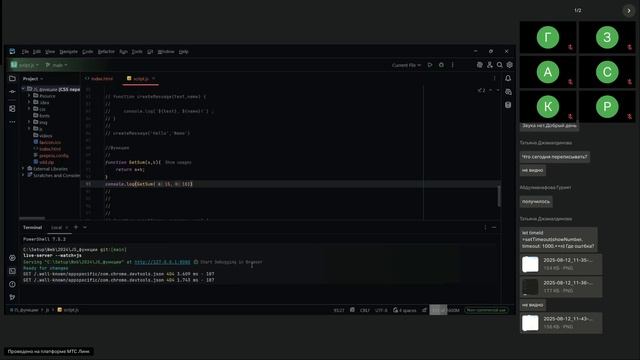Viewport: 640px width, 360px height.
Task: Open the Code menu
Action: [x=88, y=51]
